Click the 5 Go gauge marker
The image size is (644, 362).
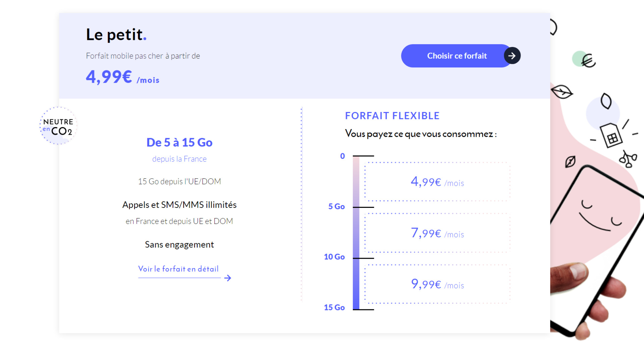(336, 206)
